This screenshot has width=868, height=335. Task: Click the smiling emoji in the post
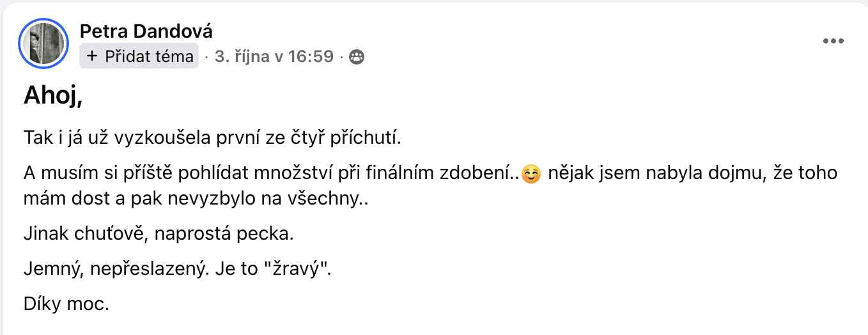click(531, 174)
